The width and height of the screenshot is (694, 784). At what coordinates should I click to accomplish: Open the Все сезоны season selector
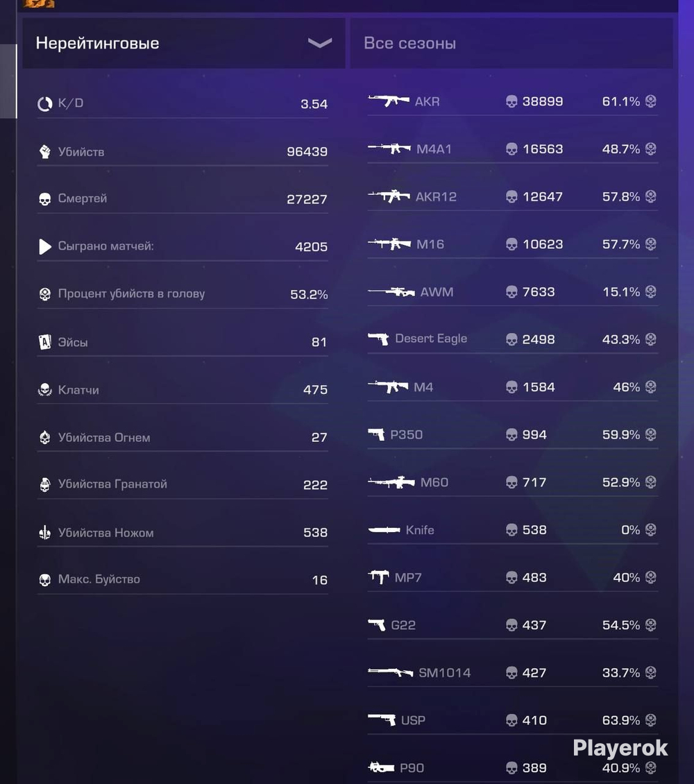[x=511, y=44]
